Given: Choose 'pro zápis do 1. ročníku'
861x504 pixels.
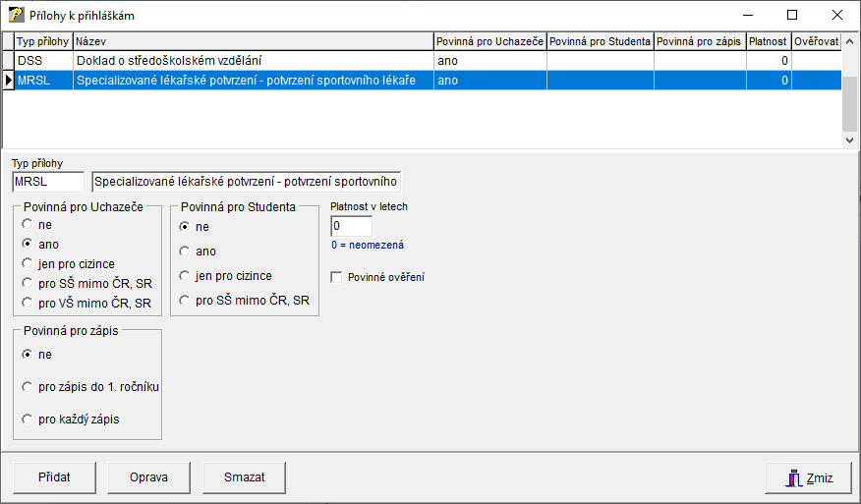Looking at the screenshot, I should coord(28,387).
